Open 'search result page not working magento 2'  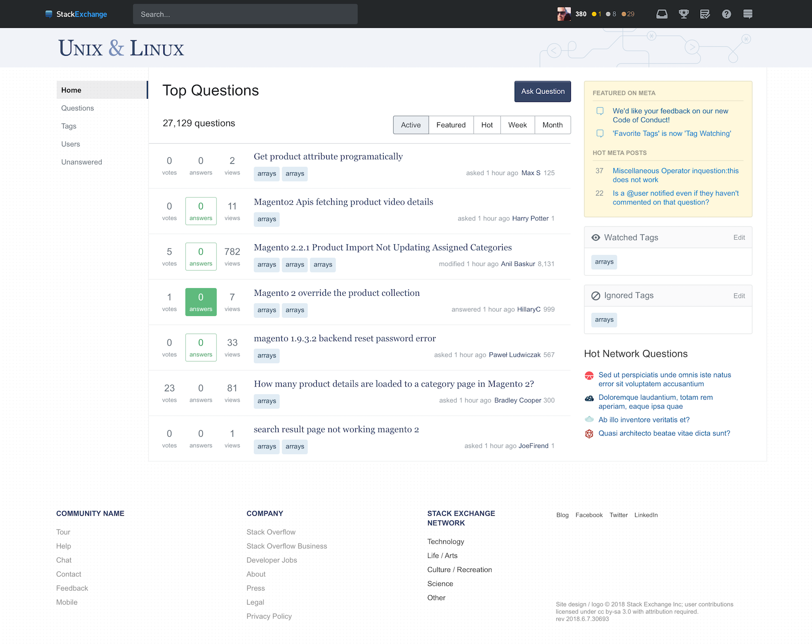(x=336, y=429)
